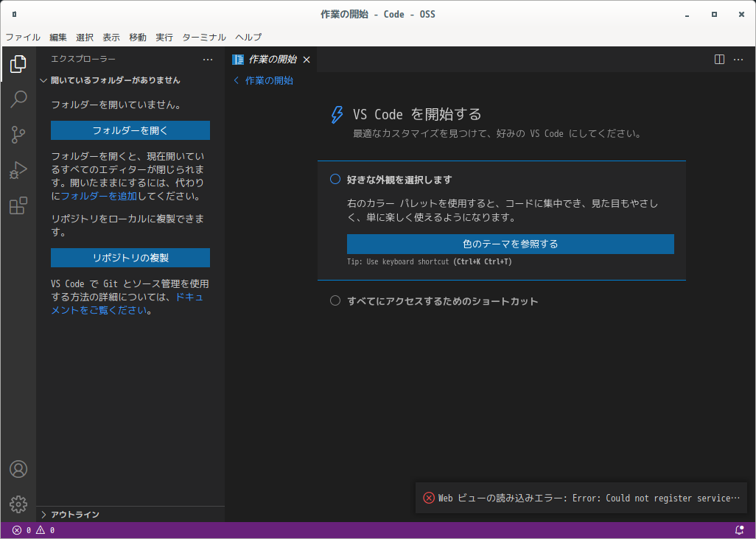The image size is (756, 539).
Task: Click the error icon in Web ビュー notification
Action: click(429, 498)
